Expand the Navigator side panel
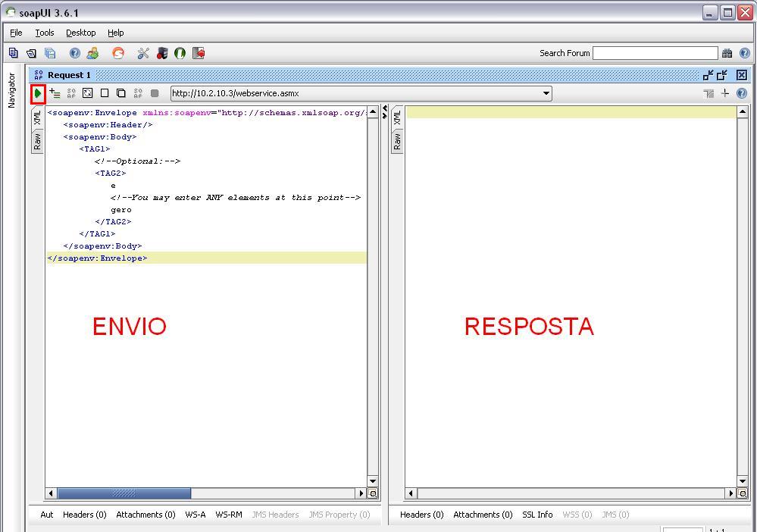The image size is (757, 532). [11, 90]
